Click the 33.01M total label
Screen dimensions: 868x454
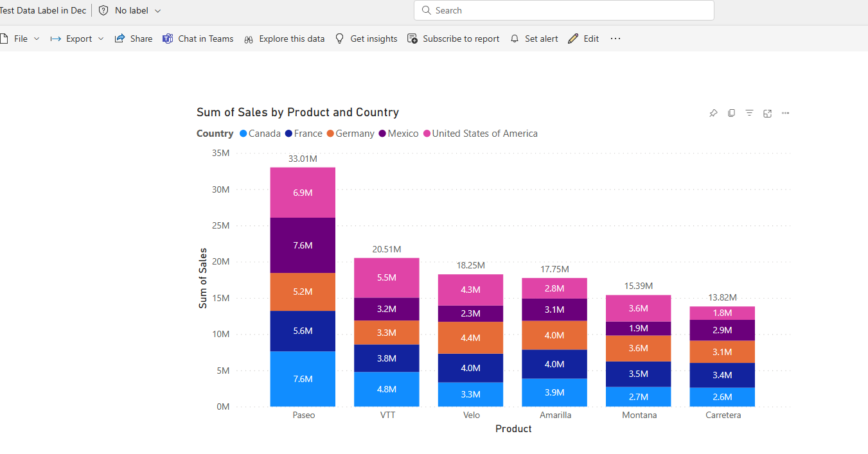(303, 159)
